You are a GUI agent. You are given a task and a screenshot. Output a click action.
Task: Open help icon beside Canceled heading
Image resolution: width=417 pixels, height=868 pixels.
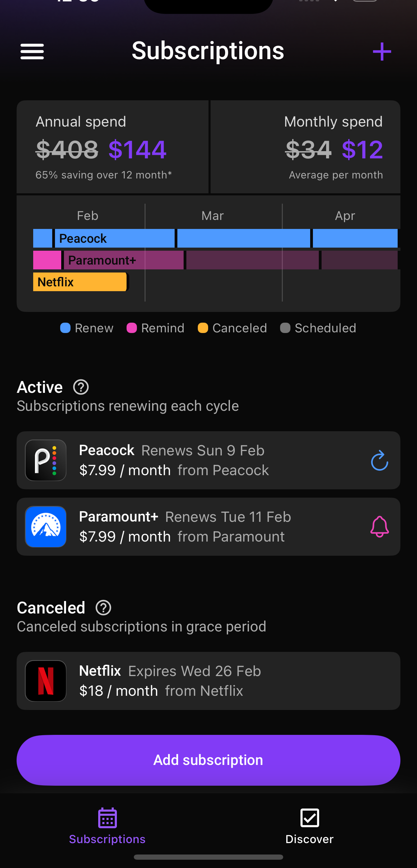[103, 608]
